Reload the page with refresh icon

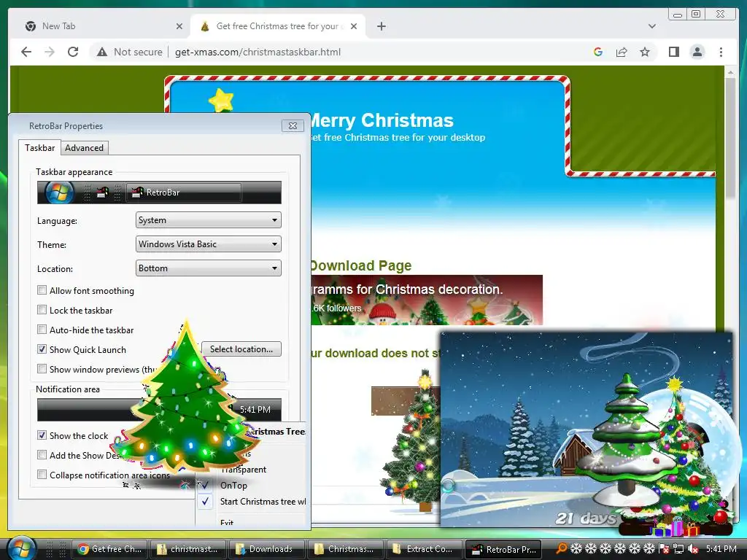(x=73, y=52)
